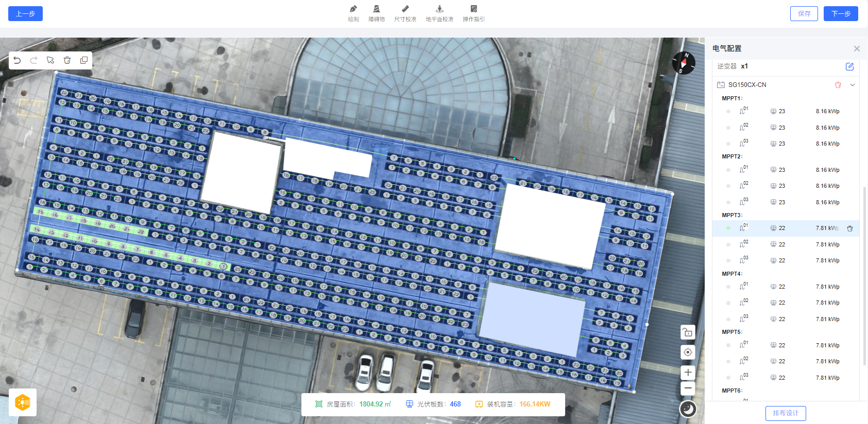The height and width of the screenshot is (424, 868).
Task: Click 光伏板数 value 468
Action: click(455, 404)
